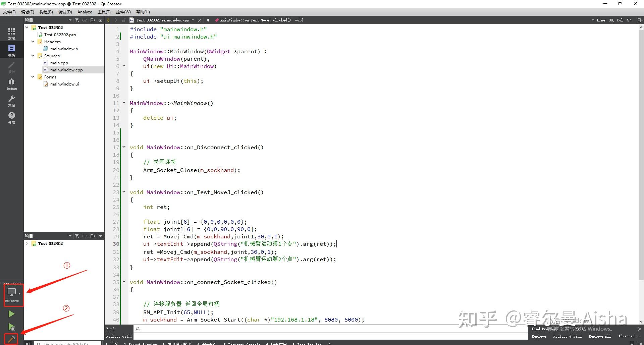Click the Find text input field
Image resolution: width=644 pixels, height=345 pixels.
tap(331, 329)
